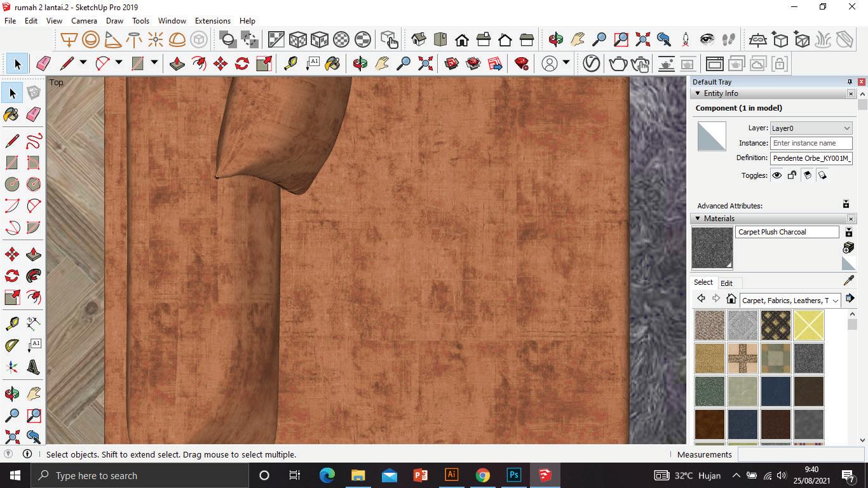Click the Zoom Extents icon in top toolbar

coord(425,64)
